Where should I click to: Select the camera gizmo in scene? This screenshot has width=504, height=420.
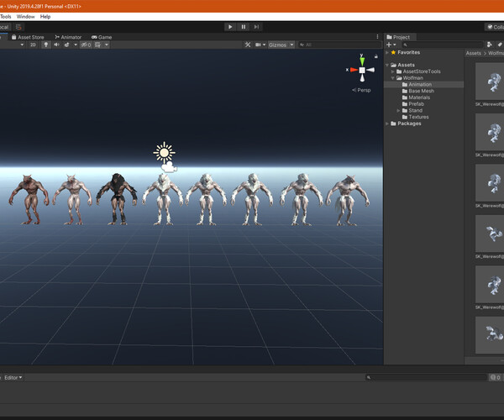169,167
